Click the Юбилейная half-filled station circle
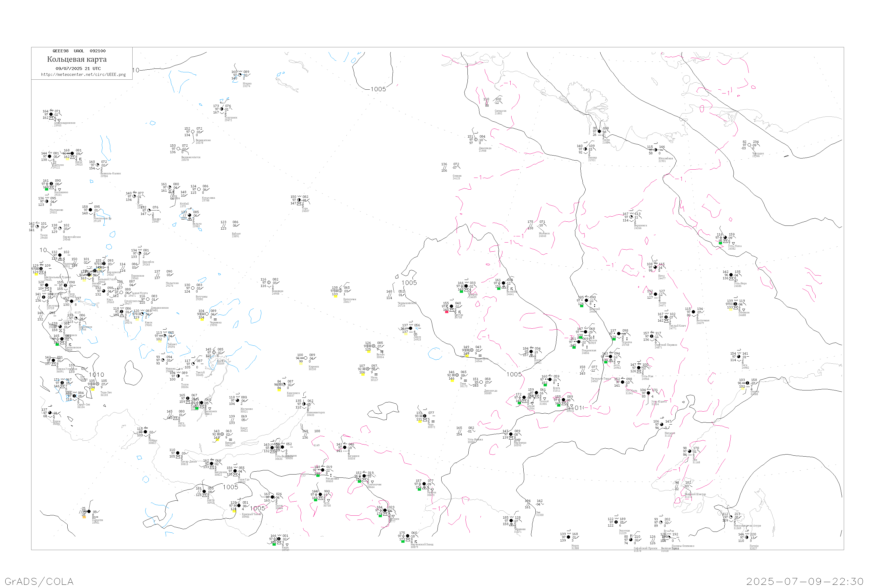Screen dimensions: 882x588 coord(656,150)
